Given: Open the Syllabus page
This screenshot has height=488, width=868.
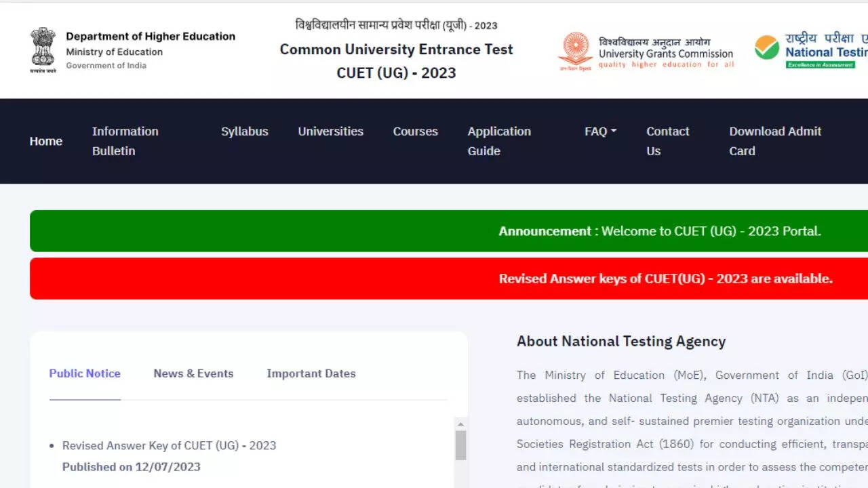Looking at the screenshot, I should click(244, 131).
